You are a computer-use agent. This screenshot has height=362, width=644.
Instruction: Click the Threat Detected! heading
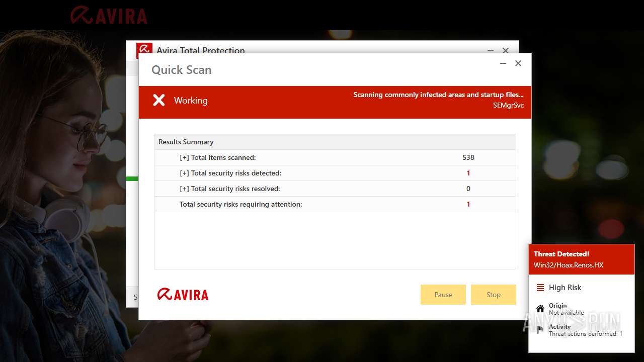tap(561, 254)
